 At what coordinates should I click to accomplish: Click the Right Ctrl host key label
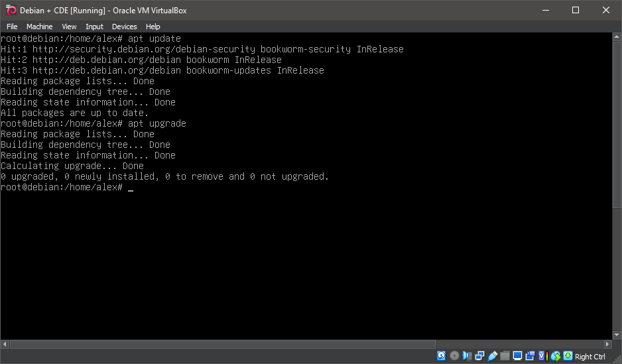click(590, 357)
